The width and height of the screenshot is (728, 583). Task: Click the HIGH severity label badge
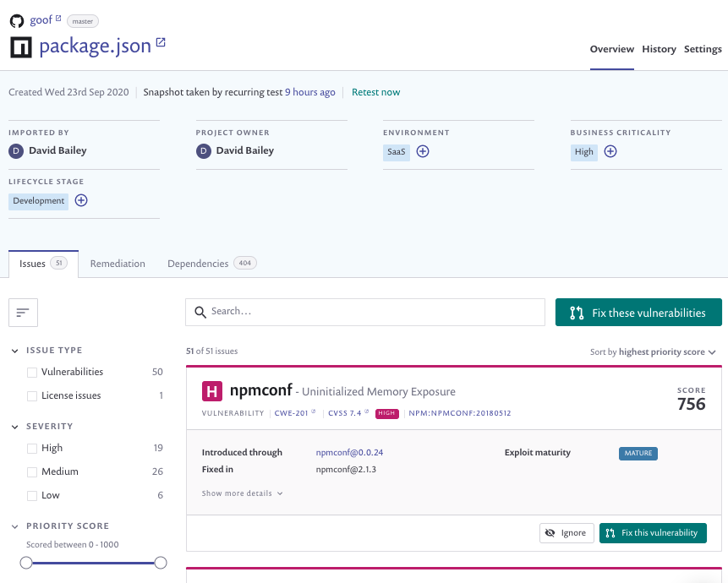pyautogui.click(x=386, y=413)
